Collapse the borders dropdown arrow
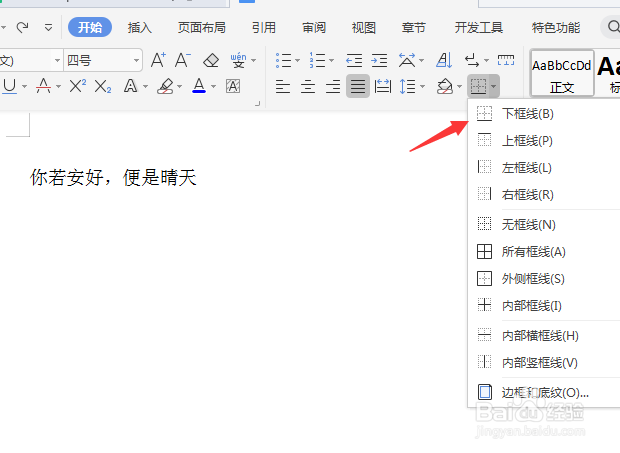620x453 pixels. click(494, 86)
